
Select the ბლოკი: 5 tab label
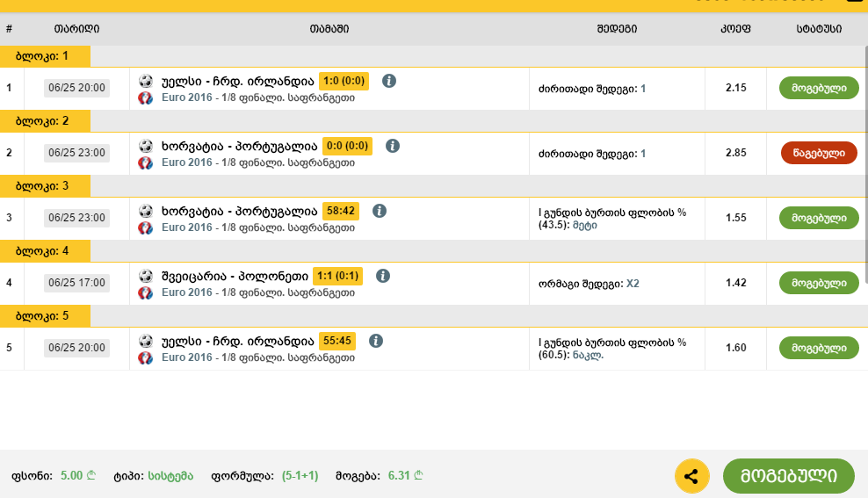[x=45, y=316]
